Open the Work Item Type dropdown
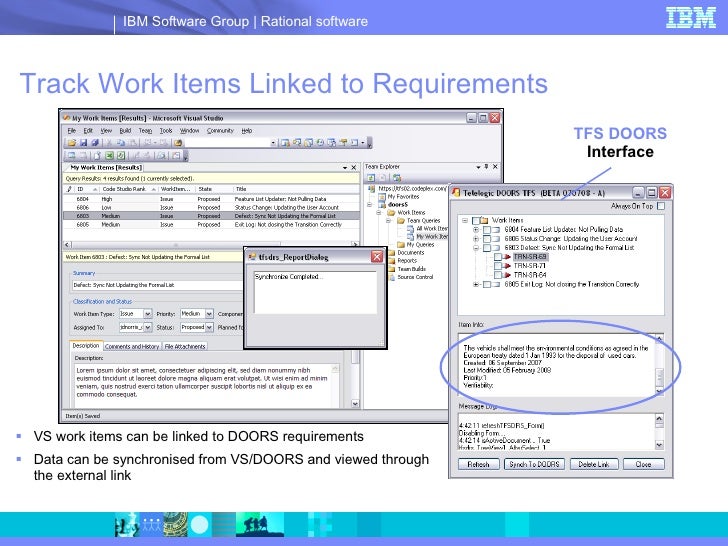This screenshot has width=728, height=546. (148, 314)
